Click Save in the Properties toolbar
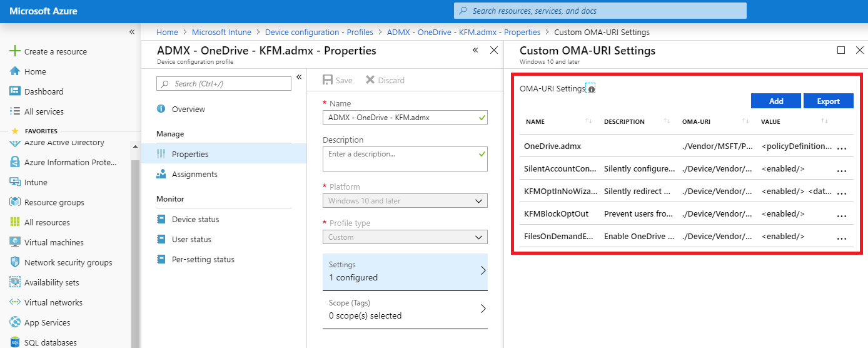Viewport: 868px width, 348px height. tap(338, 80)
